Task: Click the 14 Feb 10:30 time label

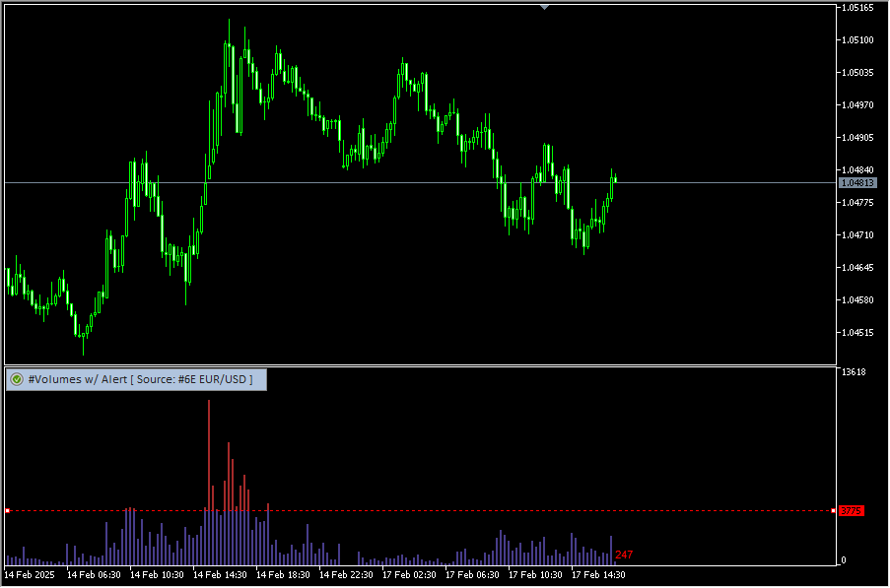Action: click(x=157, y=574)
